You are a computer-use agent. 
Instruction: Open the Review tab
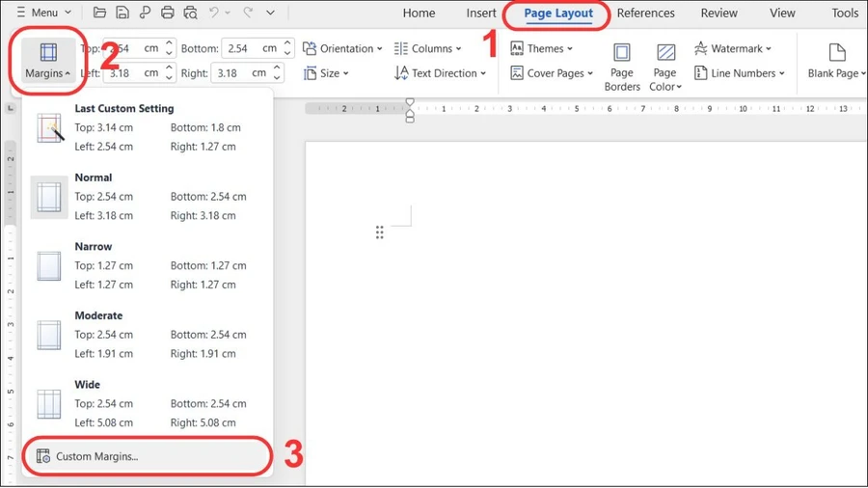(719, 13)
